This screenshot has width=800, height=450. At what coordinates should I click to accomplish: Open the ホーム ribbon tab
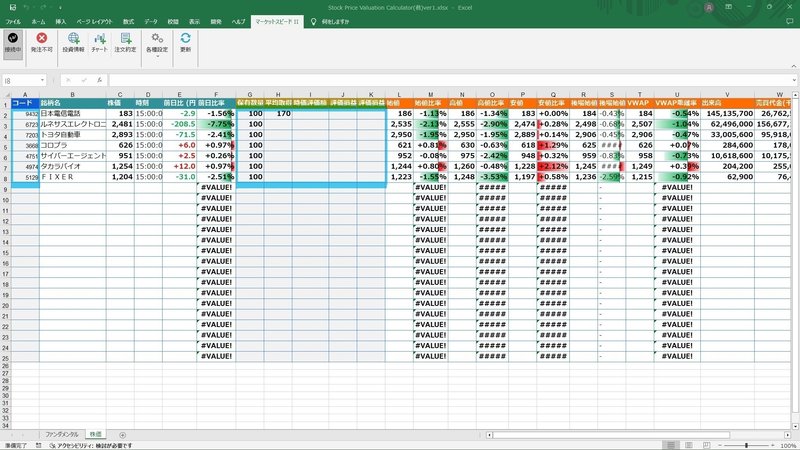click(38, 21)
